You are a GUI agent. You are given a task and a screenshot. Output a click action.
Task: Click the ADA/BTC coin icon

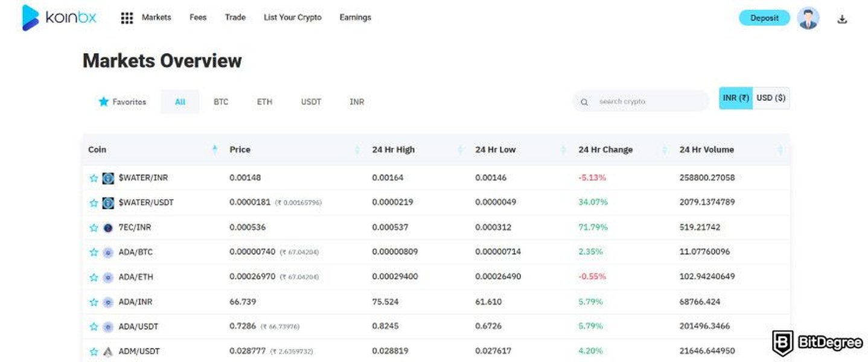(x=108, y=252)
